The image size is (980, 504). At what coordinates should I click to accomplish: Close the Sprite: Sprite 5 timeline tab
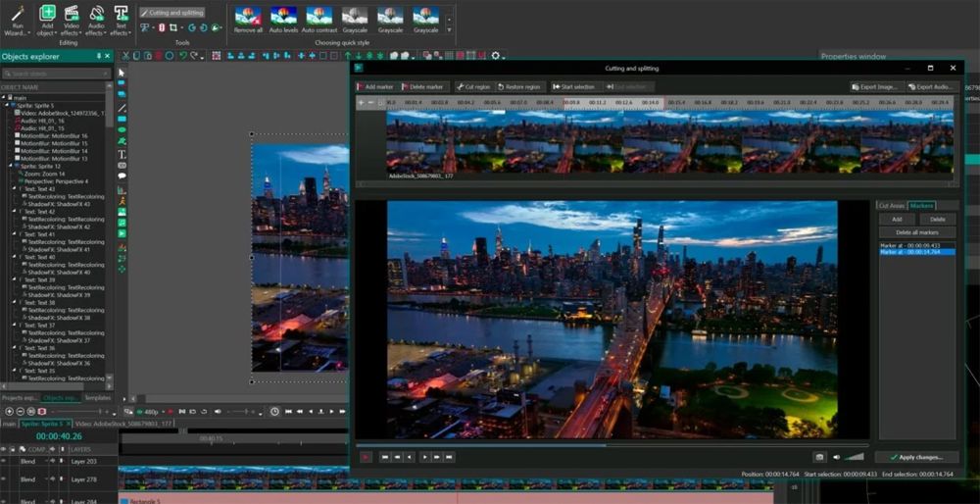(x=69, y=424)
